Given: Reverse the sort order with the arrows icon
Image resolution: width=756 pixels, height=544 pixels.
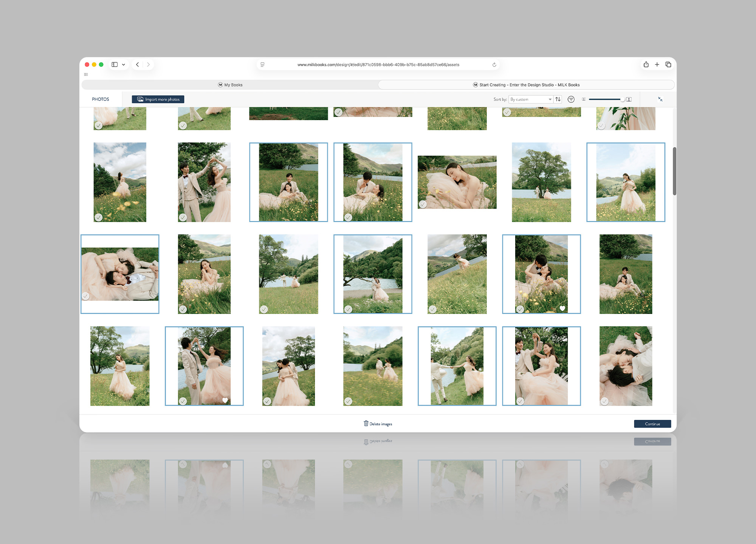Looking at the screenshot, I should coord(558,99).
